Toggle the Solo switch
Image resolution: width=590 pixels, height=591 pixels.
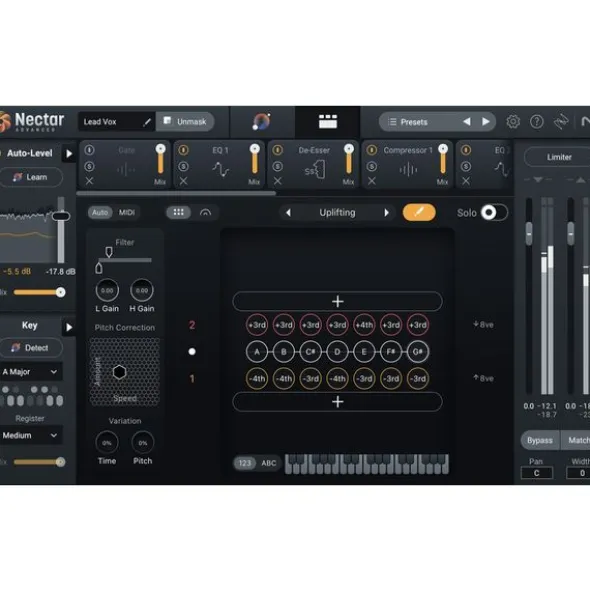click(494, 213)
